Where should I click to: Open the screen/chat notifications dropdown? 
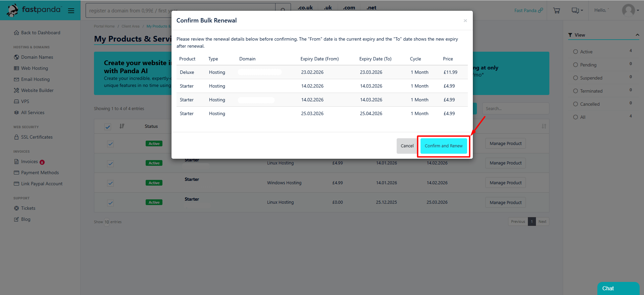(577, 10)
